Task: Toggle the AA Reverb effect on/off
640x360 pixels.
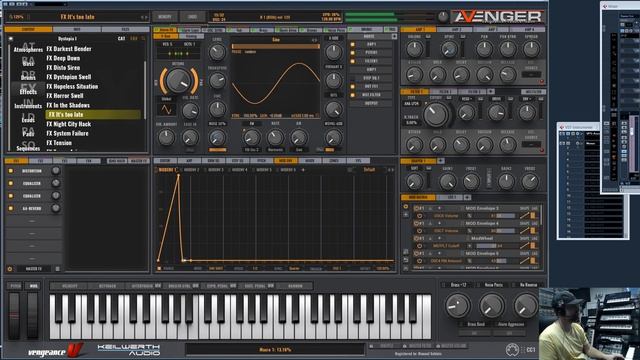Action: pos(11,208)
